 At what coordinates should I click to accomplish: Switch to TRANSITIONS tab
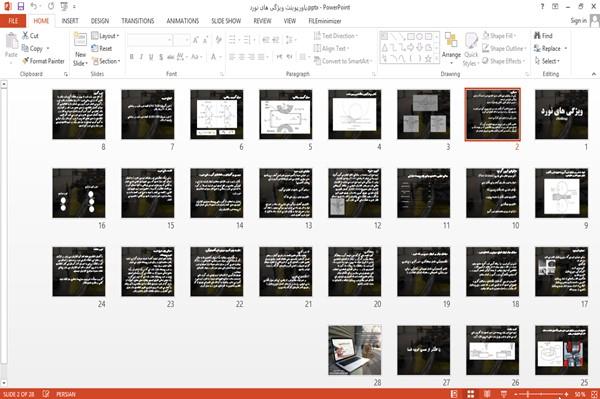(138, 21)
